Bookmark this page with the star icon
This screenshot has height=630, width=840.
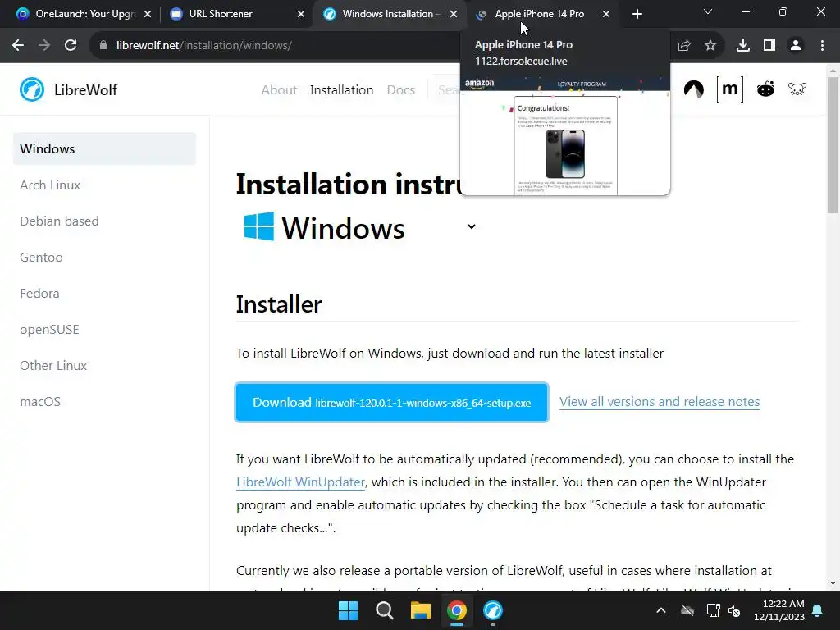(x=710, y=46)
